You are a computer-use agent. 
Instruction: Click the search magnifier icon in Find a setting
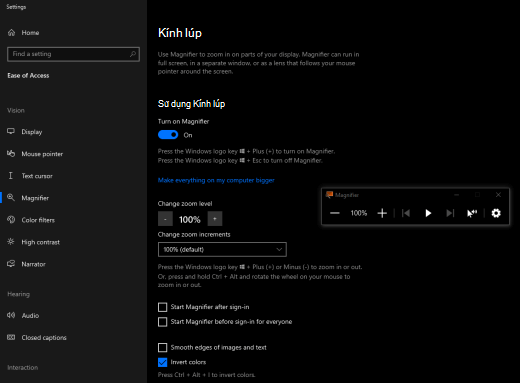pos(133,54)
